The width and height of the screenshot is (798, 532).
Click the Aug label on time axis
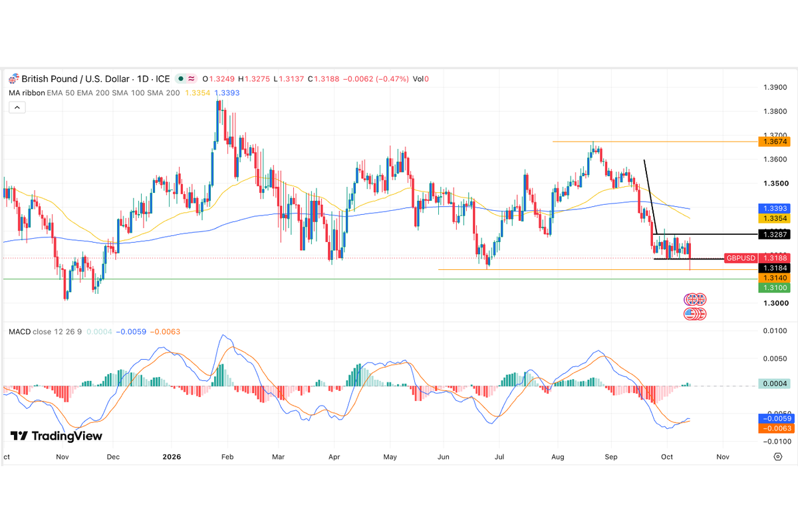click(x=559, y=457)
